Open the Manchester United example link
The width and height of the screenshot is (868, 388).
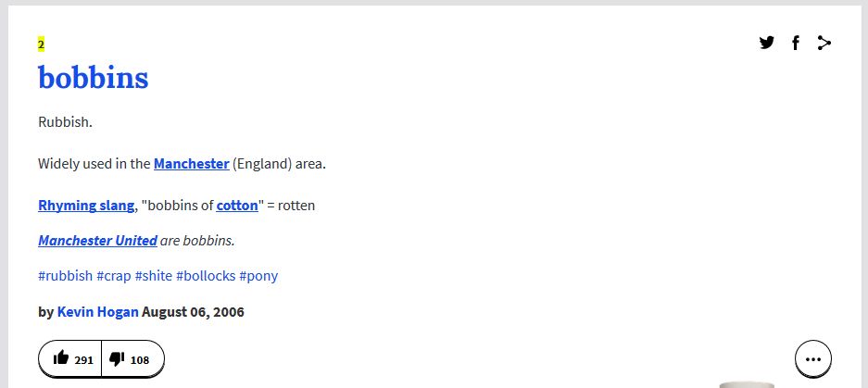click(x=97, y=241)
